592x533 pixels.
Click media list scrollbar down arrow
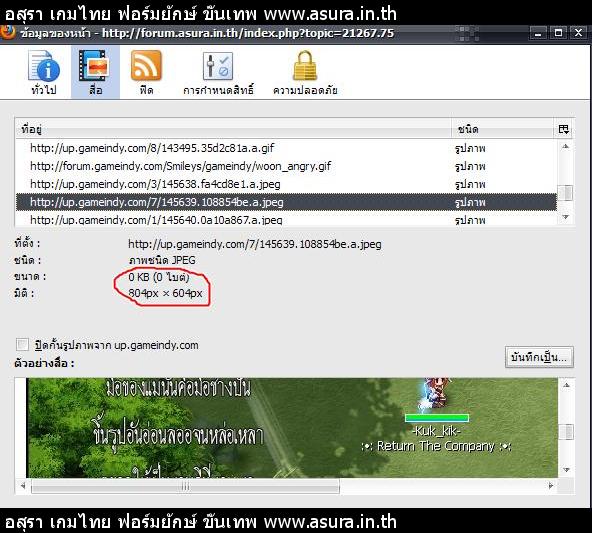pyautogui.click(x=566, y=217)
